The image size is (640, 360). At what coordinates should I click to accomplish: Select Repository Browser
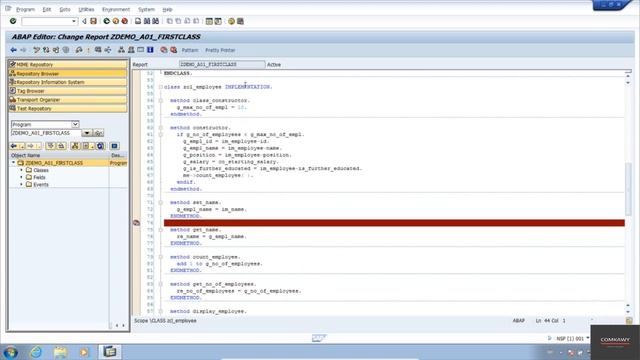pos(68,73)
